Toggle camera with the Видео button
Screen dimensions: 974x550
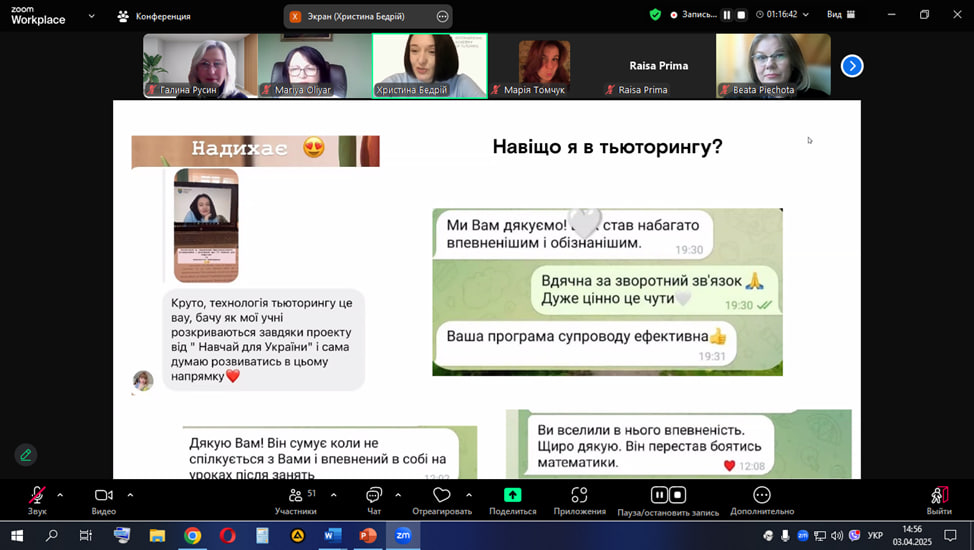(104, 495)
